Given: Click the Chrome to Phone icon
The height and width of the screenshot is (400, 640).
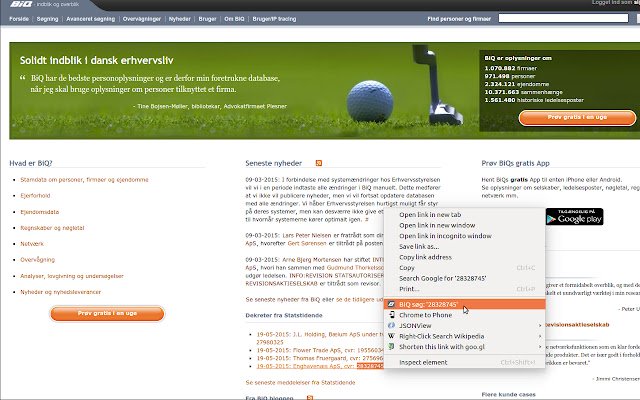Looking at the screenshot, I should (x=391, y=315).
